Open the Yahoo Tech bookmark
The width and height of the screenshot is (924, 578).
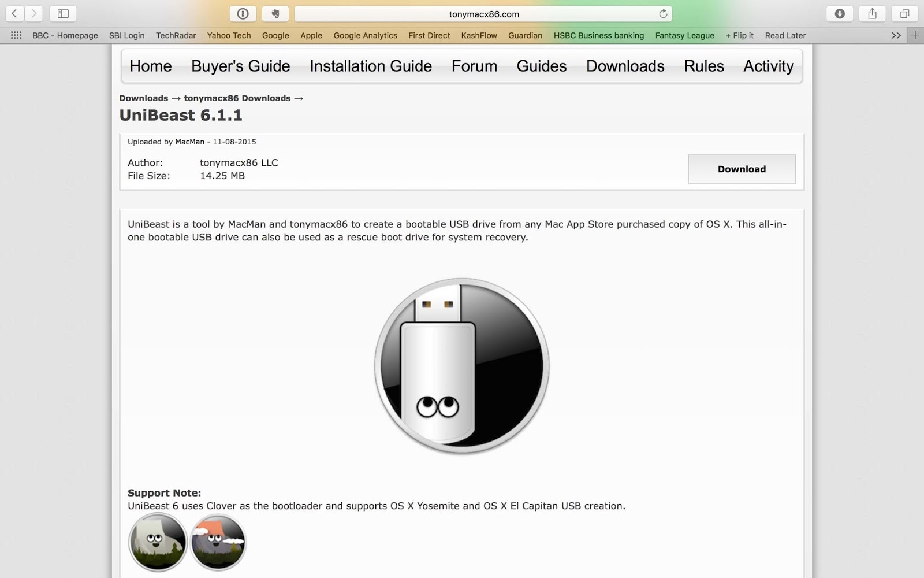tap(229, 35)
